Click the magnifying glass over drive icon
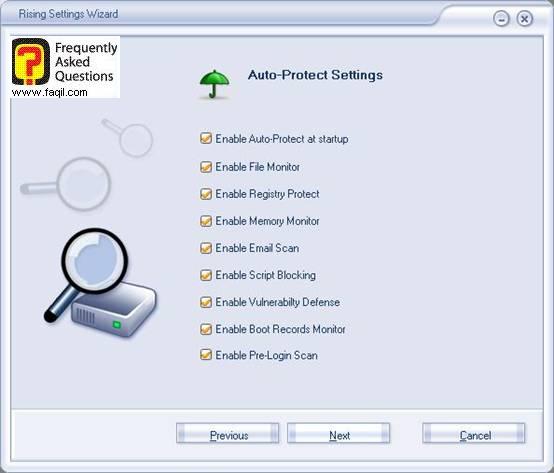Screen dimensions: 554x473 (100, 283)
